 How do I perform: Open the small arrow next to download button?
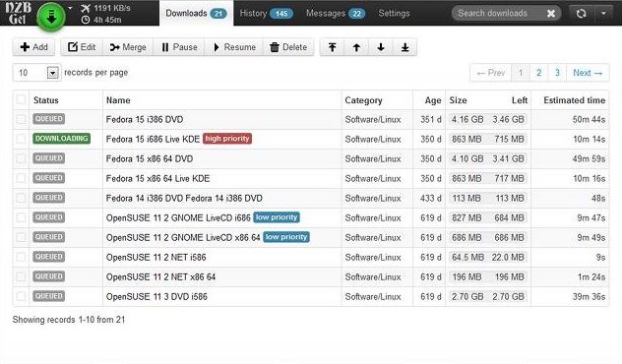[x=70, y=8]
